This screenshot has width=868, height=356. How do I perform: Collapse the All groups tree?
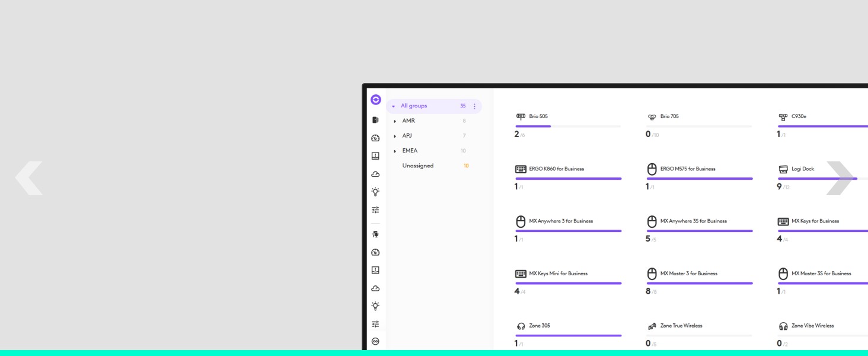(393, 106)
